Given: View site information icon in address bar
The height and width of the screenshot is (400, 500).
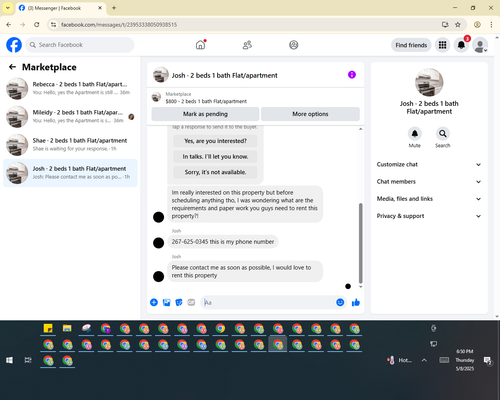Looking at the screenshot, I should [x=54, y=24].
